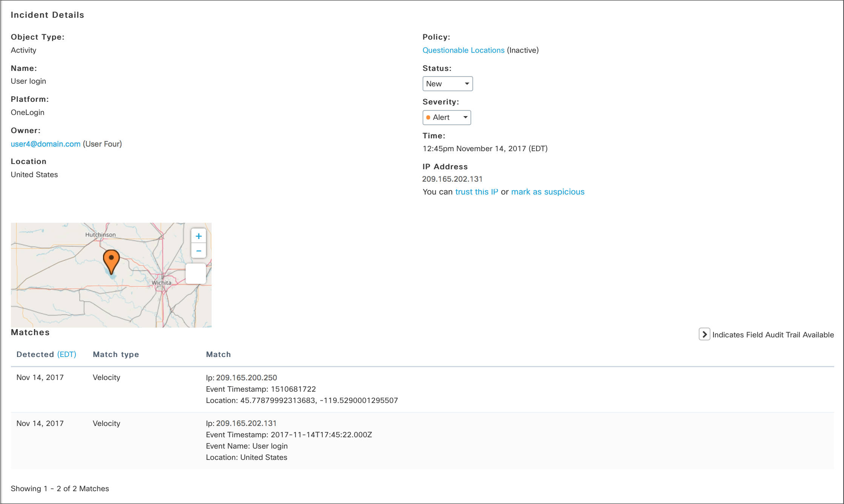Select IP 209.165.200.250 in first match
844x504 pixels.
(246, 378)
